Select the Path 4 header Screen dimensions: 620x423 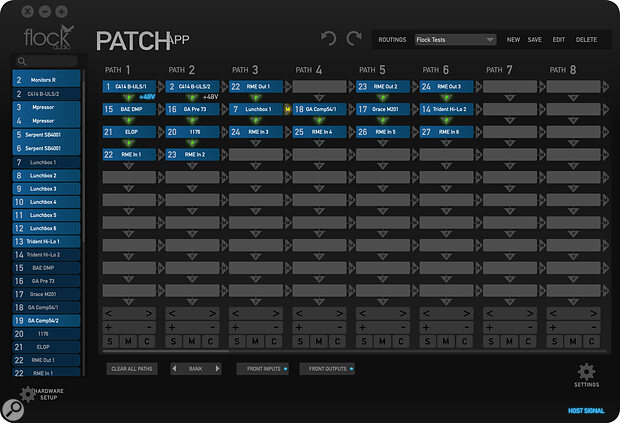point(309,70)
